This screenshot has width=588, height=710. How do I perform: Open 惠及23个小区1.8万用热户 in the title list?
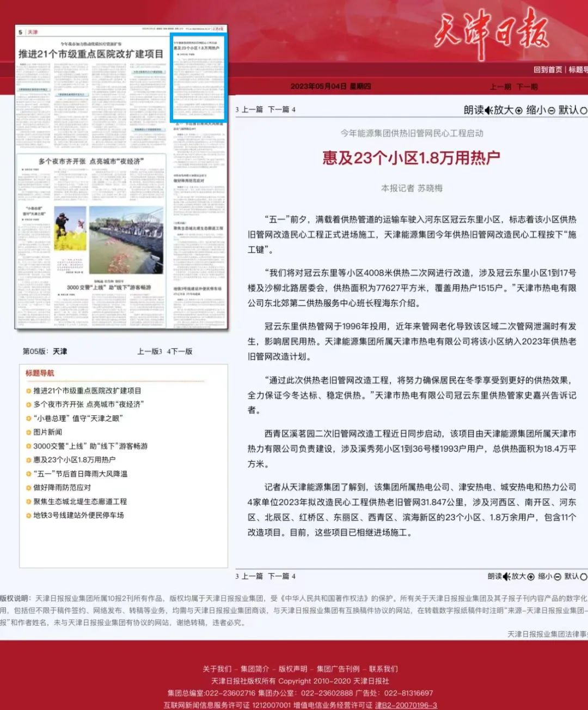74,460
